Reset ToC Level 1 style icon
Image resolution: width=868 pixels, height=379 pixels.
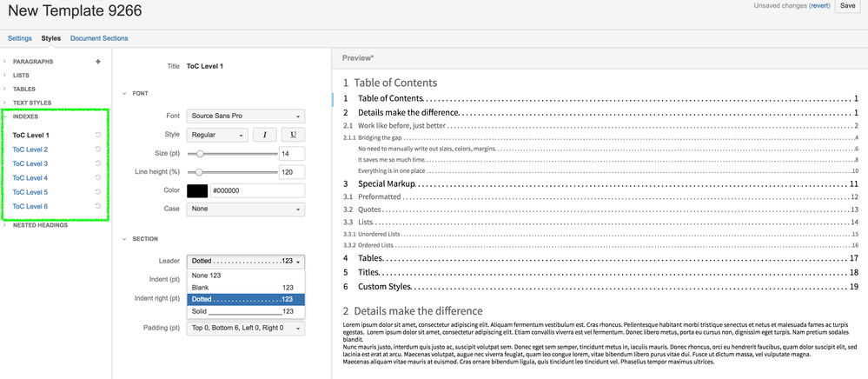pyautogui.click(x=97, y=135)
